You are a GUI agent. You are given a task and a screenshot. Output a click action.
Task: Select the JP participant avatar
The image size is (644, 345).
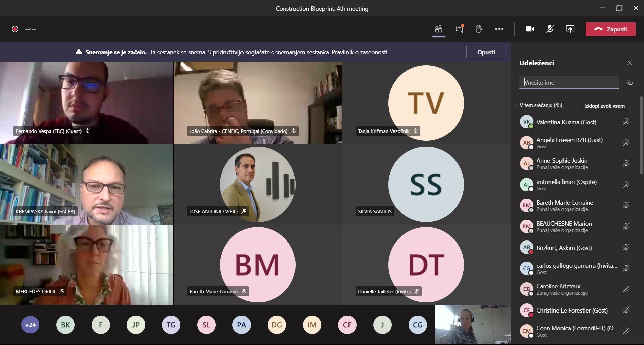coord(136,325)
